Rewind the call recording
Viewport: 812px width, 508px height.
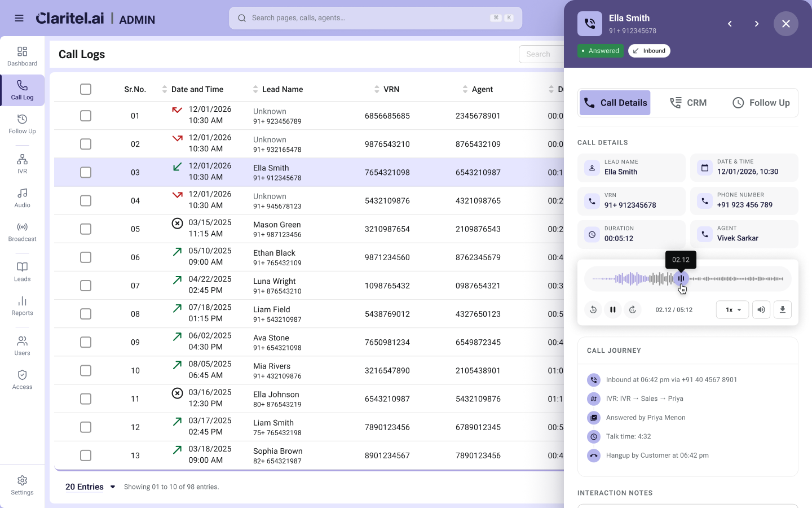[x=593, y=309]
